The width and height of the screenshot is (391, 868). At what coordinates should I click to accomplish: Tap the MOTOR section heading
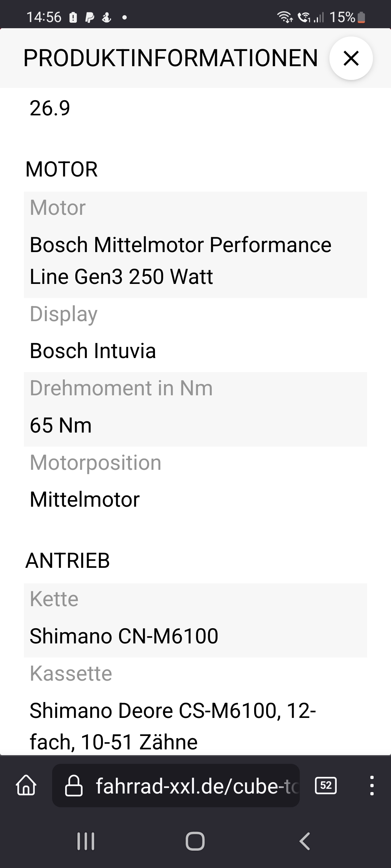point(62,169)
